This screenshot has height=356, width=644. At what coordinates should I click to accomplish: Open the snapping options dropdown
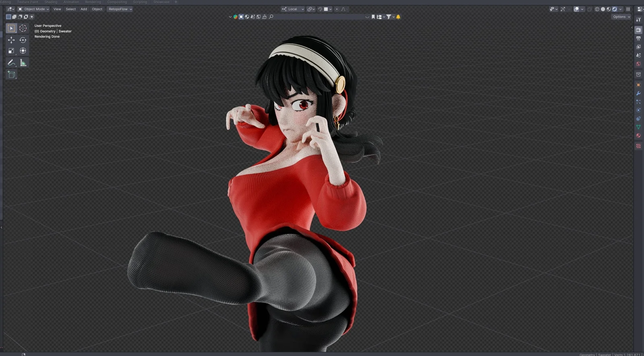coord(328,9)
